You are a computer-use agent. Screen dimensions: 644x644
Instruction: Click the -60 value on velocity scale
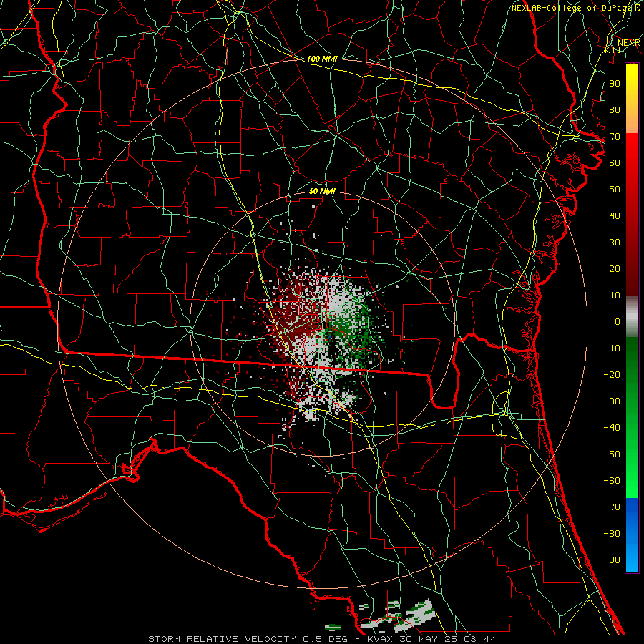tap(612, 481)
